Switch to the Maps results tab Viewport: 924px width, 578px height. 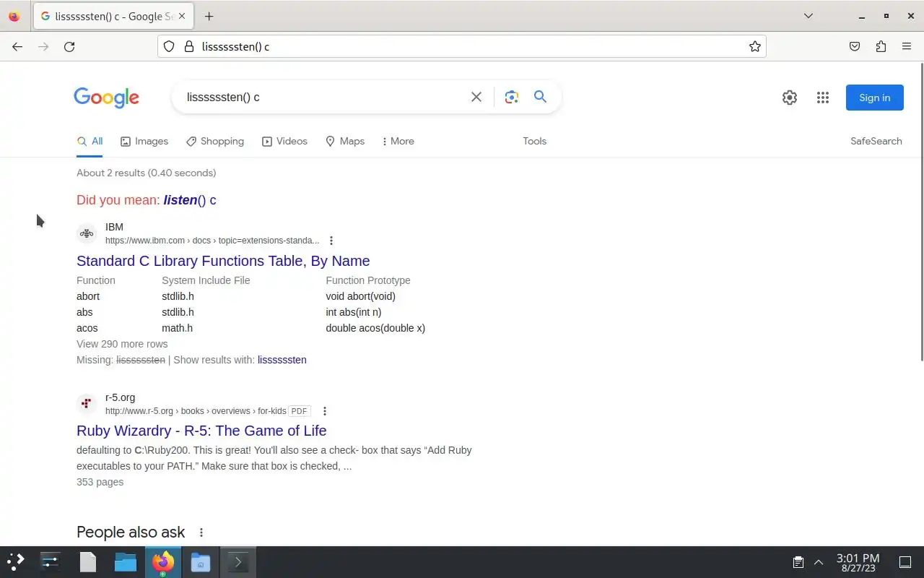coord(345,141)
